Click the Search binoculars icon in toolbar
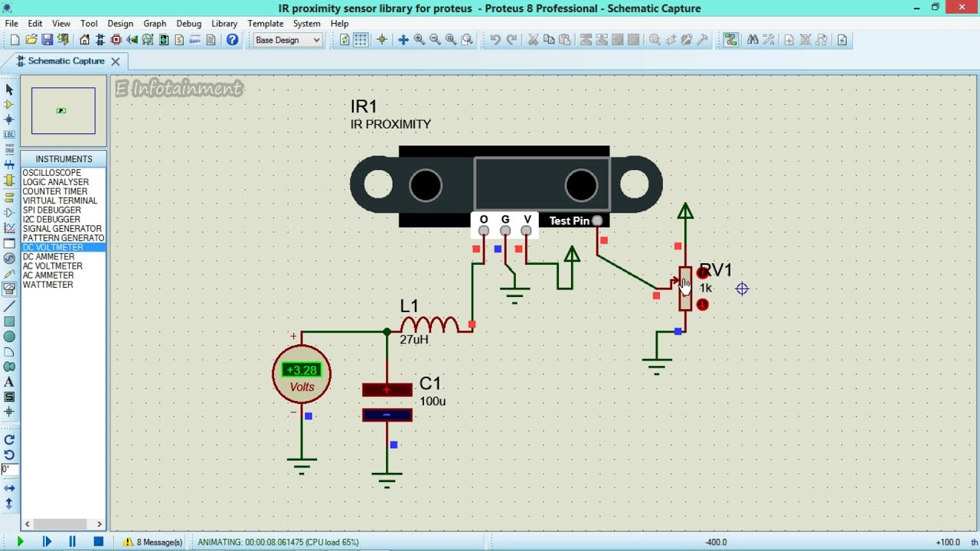 coord(753,40)
